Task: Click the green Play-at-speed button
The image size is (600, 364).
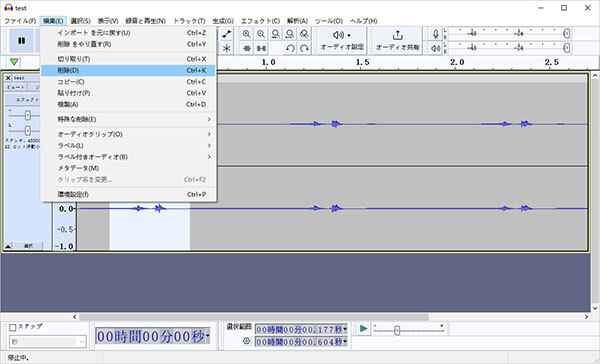Action: point(364,328)
